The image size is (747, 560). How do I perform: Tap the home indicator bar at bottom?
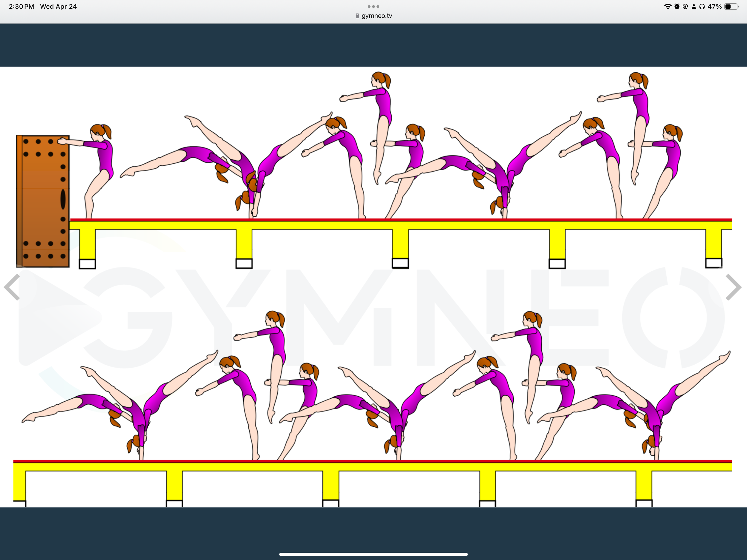click(x=373, y=554)
